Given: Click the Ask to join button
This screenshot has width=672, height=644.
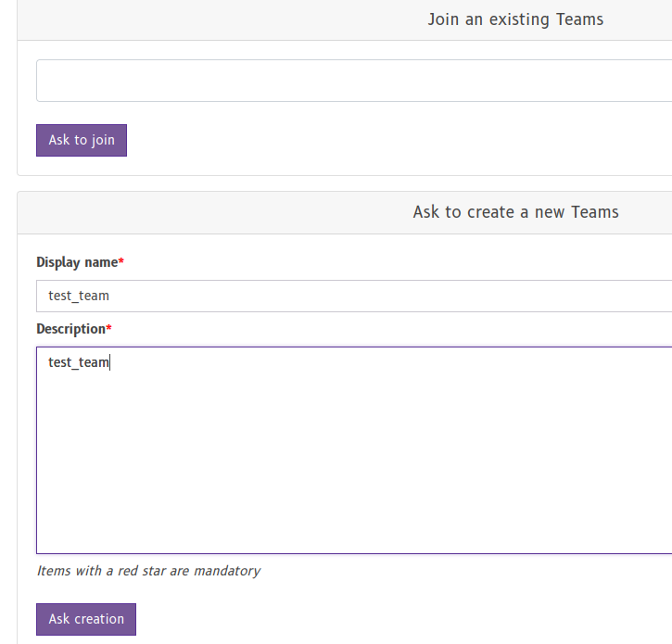Looking at the screenshot, I should pyautogui.click(x=82, y=140).
